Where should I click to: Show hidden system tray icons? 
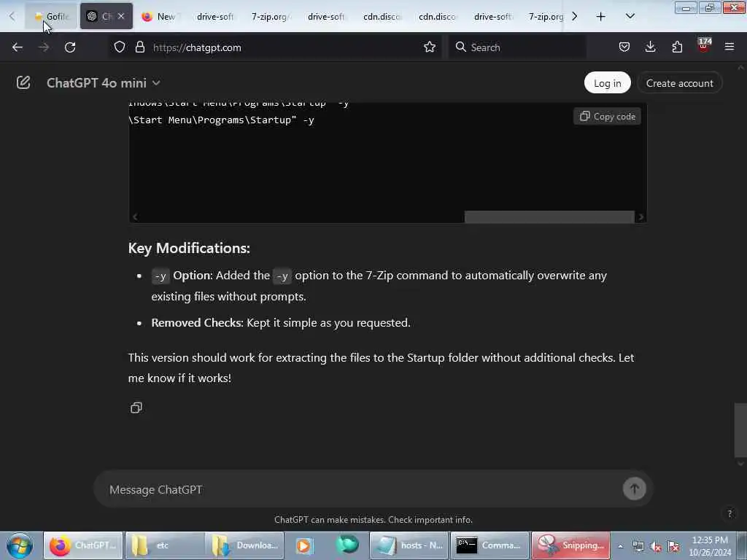coord(620,546)
